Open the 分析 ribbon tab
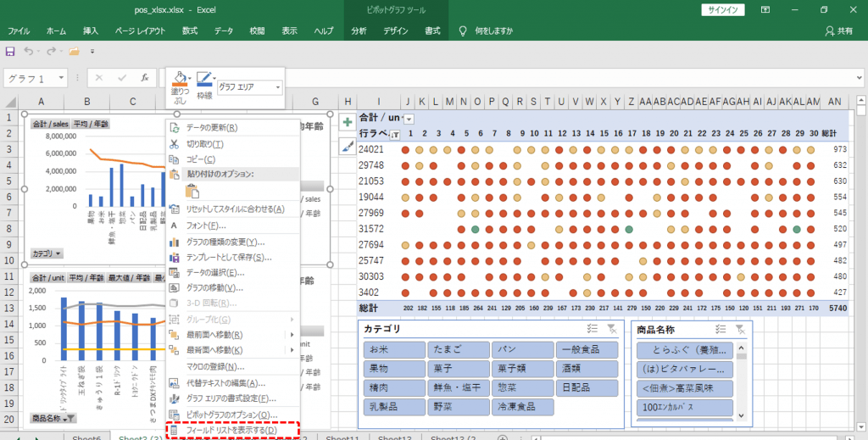Viewport: 868px width, 440px height. [359, 31]
